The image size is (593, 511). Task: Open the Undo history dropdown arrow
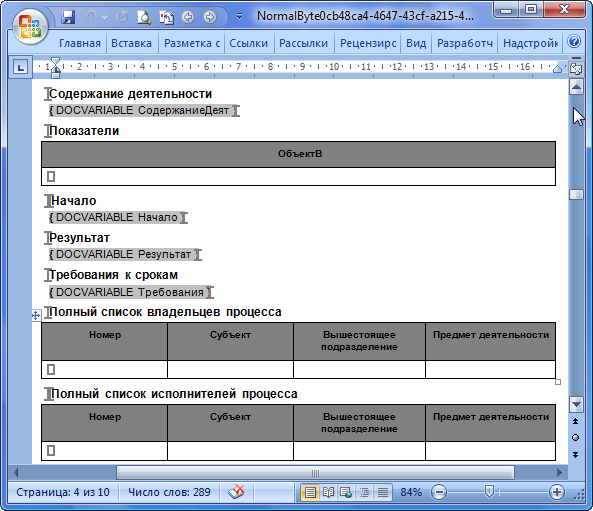pyautogui.click(x=105, y=17)
